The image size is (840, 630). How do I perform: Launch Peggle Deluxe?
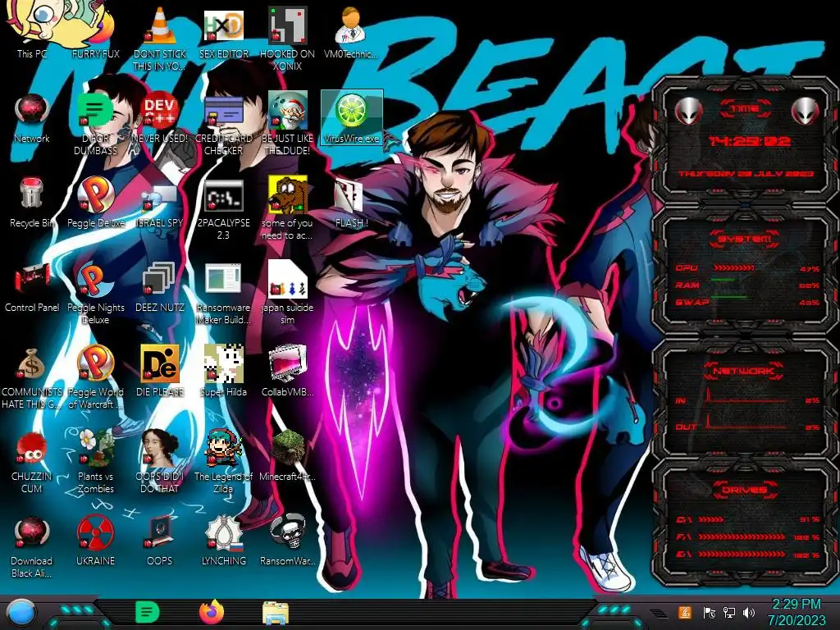click(95, 202)
